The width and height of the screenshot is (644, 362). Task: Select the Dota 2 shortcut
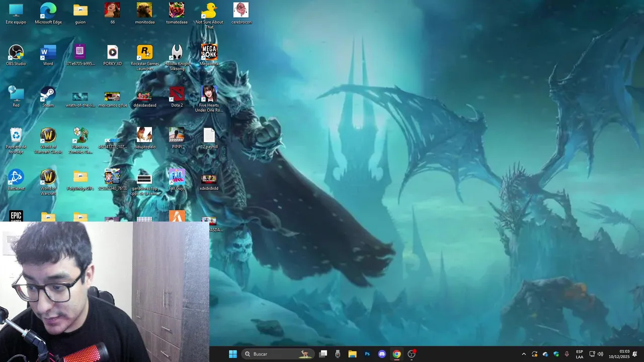[177, 97]
